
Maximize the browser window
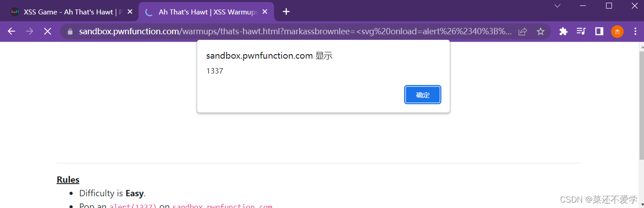[x=609, y=6]
